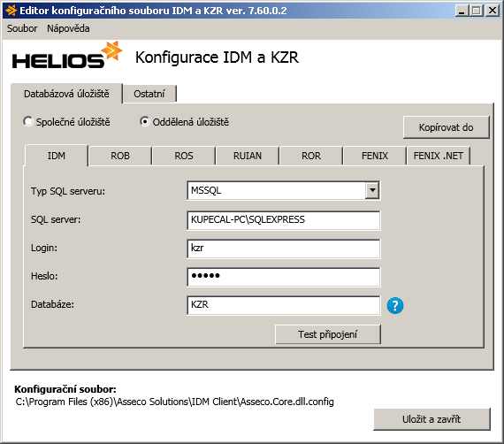The height and width of the screenshot is (444, 504).
Task: Focus the Login input field
Action: 284,249
